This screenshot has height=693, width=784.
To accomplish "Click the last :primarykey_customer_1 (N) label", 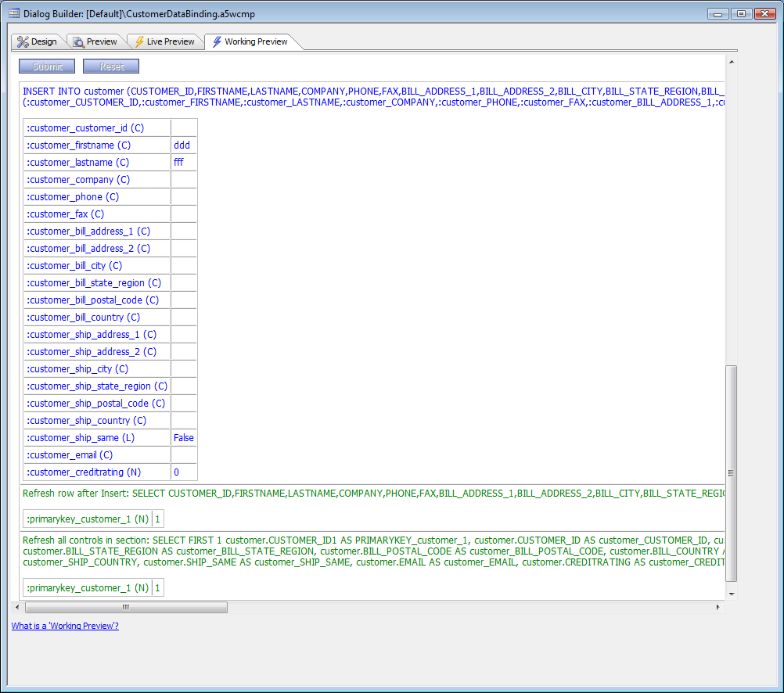I will pyautogui.click(x=88, y=588).
